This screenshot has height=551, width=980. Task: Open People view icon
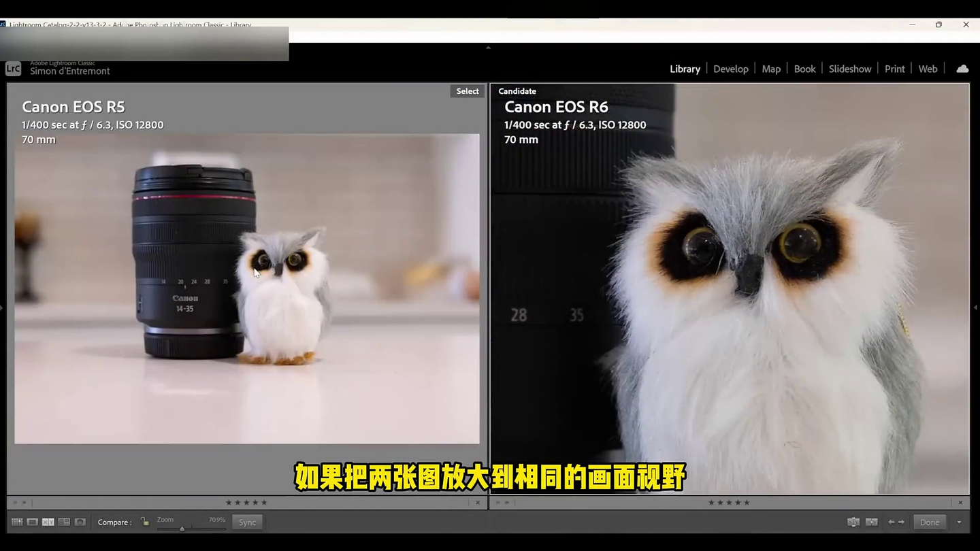tap(80, 522)
